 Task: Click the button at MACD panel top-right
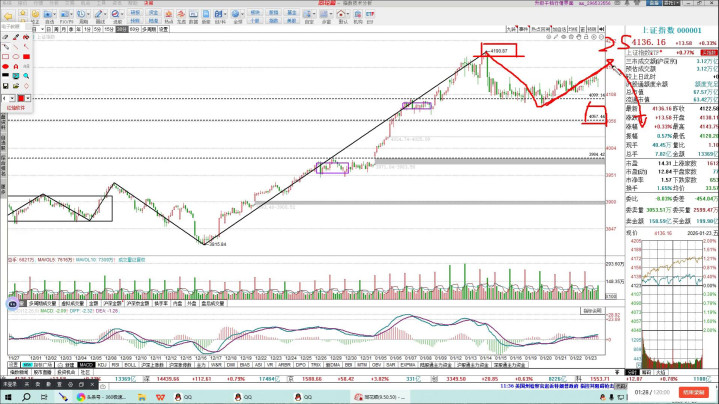592,311
